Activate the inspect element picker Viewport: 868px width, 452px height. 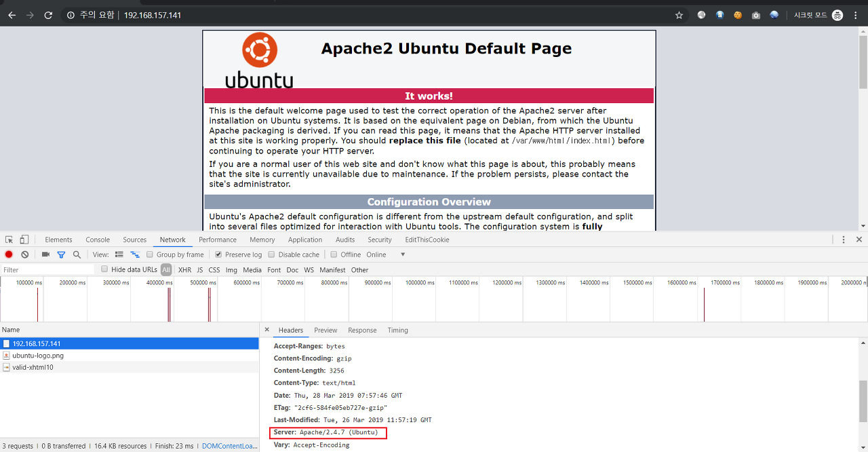coord(9,240)
